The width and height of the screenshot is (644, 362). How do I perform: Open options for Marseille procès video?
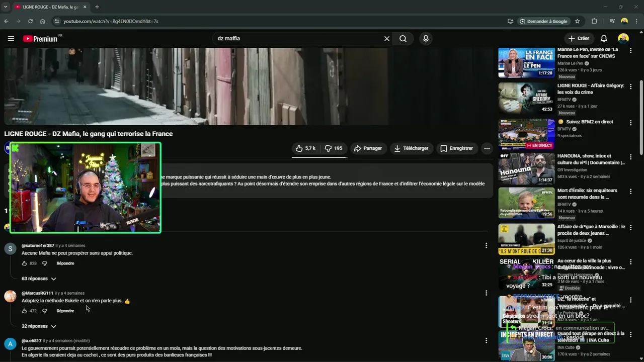(630, 228)
